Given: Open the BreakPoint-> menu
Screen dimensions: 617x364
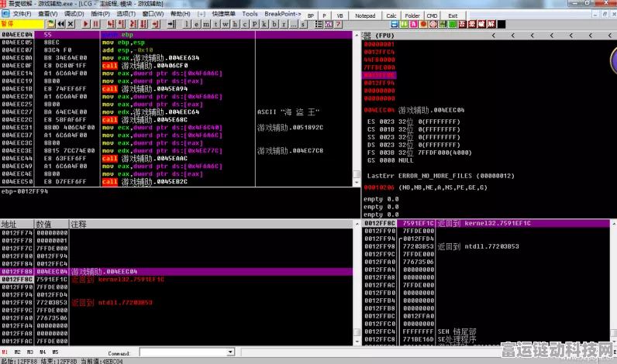Looking at the screenshot, I should (283, 14).
